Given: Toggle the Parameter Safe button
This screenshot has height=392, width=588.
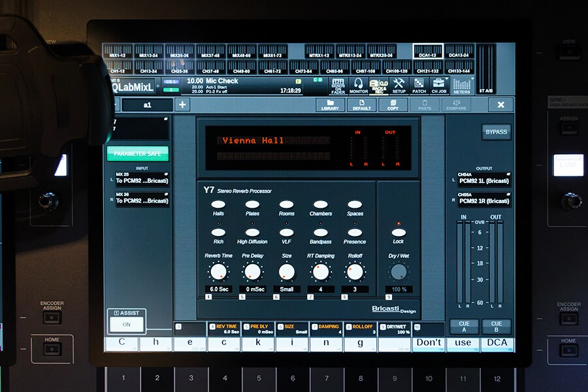Looking at the screenshot, I should tap(138, 154).
